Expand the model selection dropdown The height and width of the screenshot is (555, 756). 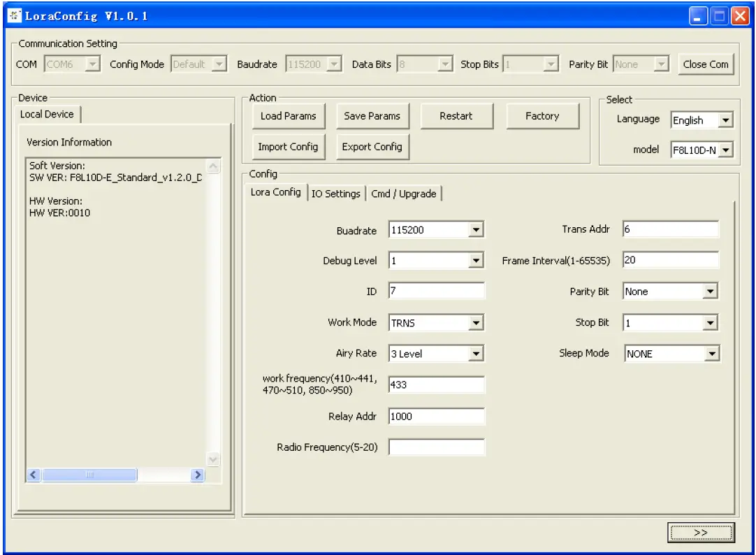click(x=725, y=150)
